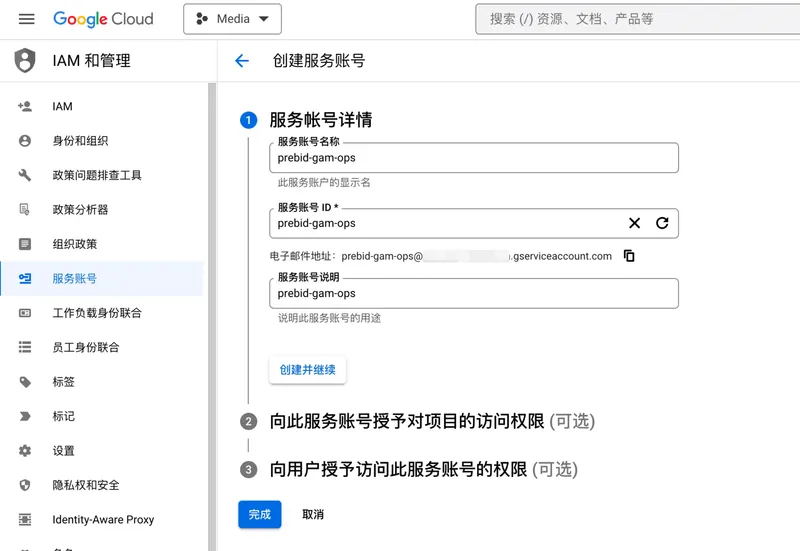Copy the service account email address
Screen dimensions: 800x551
coord(629,256)
